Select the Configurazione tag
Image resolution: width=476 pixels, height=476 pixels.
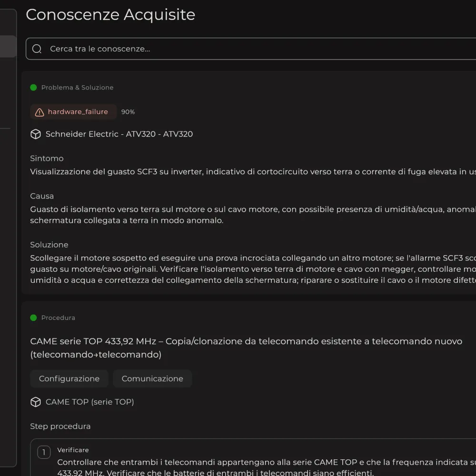coord(69,378)
